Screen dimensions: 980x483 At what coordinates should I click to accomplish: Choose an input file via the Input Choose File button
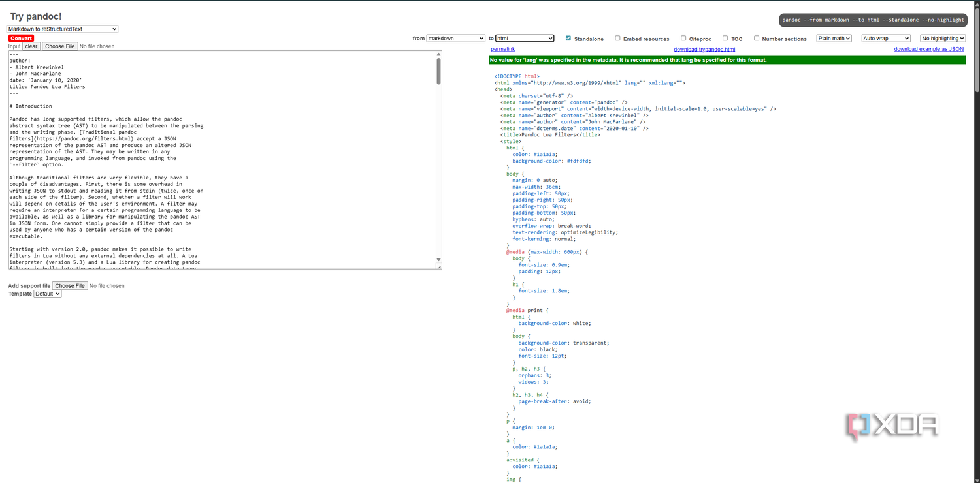60,46
